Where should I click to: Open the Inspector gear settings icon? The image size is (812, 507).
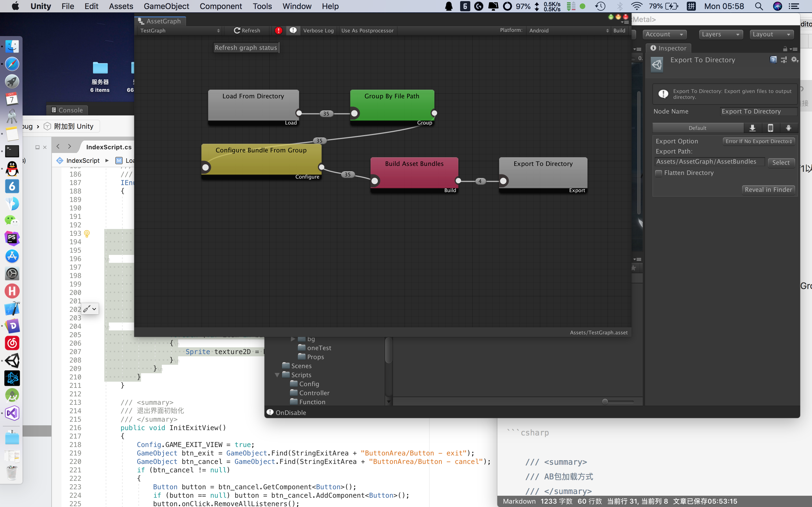pos(794,60)
